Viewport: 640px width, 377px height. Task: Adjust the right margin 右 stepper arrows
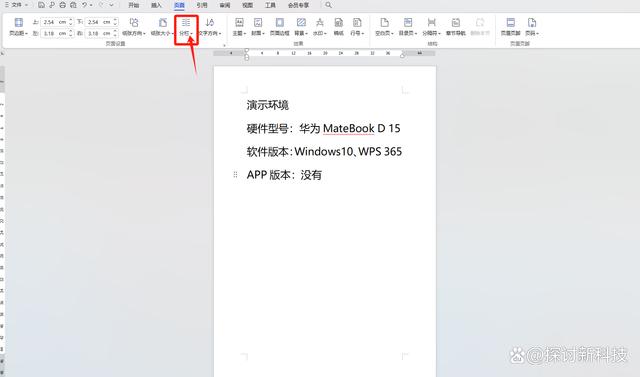click(116, 33)
